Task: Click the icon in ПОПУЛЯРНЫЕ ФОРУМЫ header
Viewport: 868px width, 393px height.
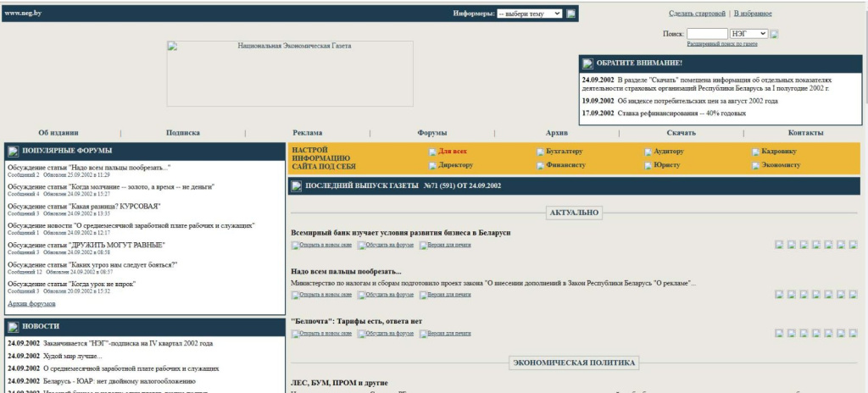Action: click(x=14, y=151)
